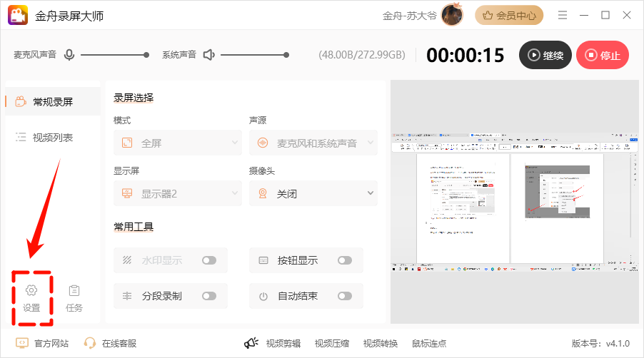Expand the 声源 麦克风和系统声音 dropdown

[x=313, y=143]
